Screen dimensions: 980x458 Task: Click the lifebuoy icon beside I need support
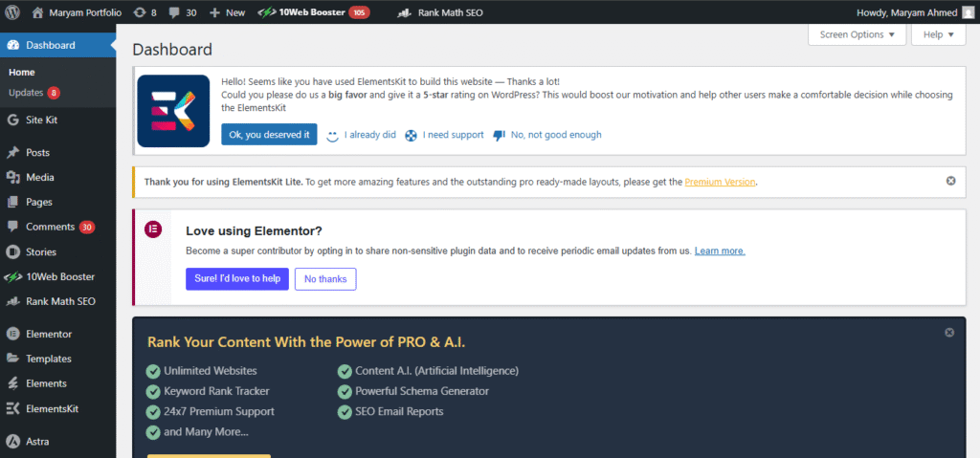[x=411, y=135]
